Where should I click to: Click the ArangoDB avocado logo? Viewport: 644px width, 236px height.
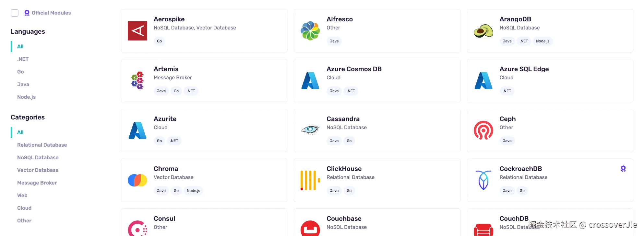tap(483, 31)
